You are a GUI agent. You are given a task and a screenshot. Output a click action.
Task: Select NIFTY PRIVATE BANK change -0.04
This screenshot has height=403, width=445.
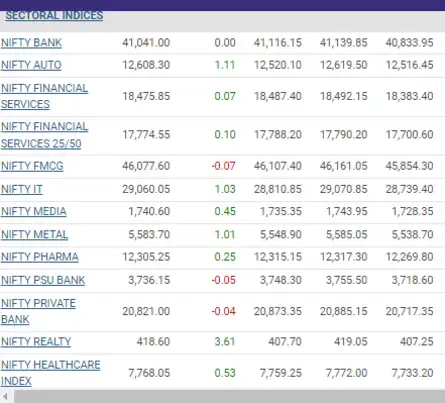224,311
